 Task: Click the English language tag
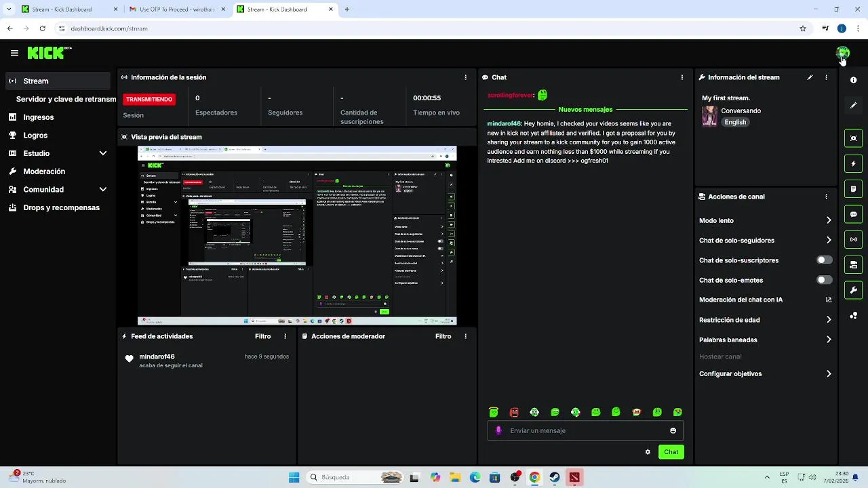(735, 122)
